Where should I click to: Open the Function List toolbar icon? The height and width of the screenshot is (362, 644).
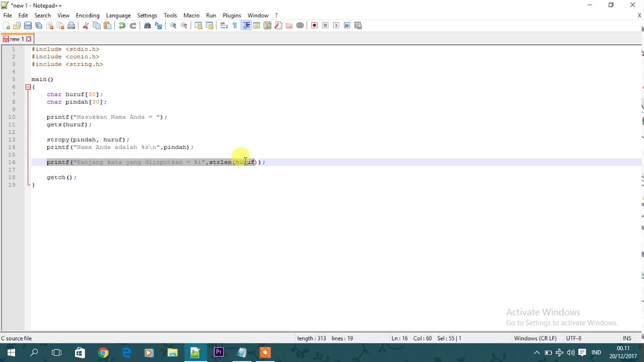[278, 26]
